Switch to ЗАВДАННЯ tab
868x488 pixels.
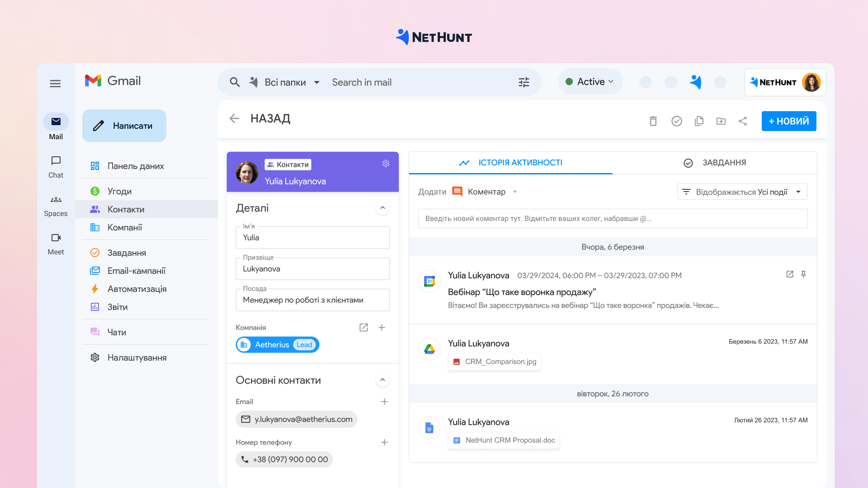[715, 163]
